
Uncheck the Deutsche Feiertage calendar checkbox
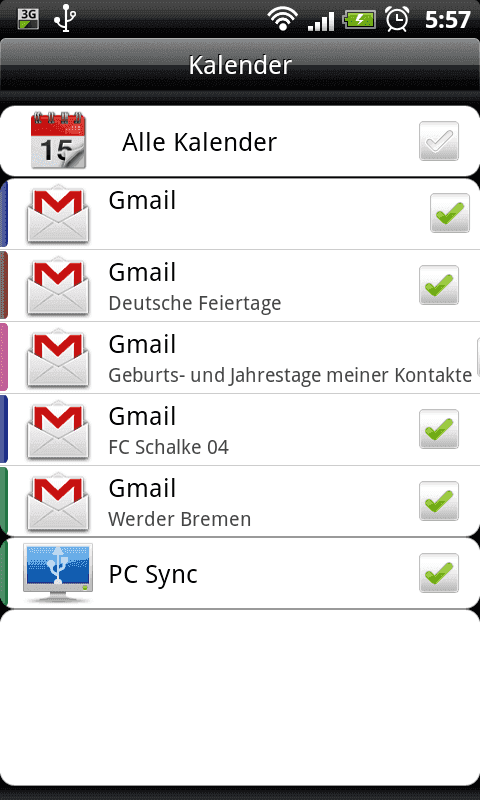click(x=439, y=285)
